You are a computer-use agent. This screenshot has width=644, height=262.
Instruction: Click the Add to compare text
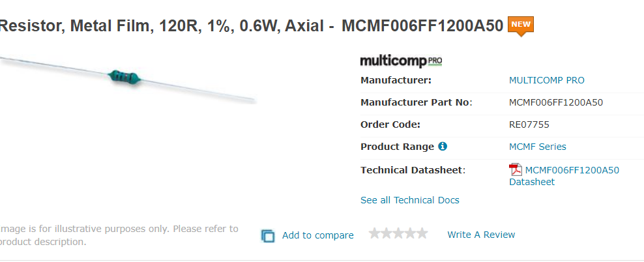click(318, 235)
